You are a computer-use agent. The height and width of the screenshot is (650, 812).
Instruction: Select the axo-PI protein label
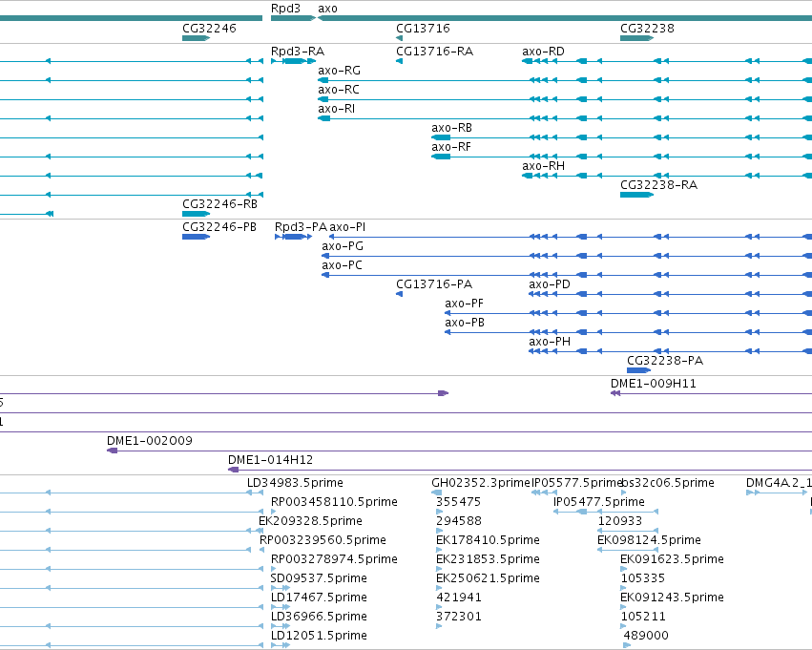pyautogui.click(x=347, y=227)
